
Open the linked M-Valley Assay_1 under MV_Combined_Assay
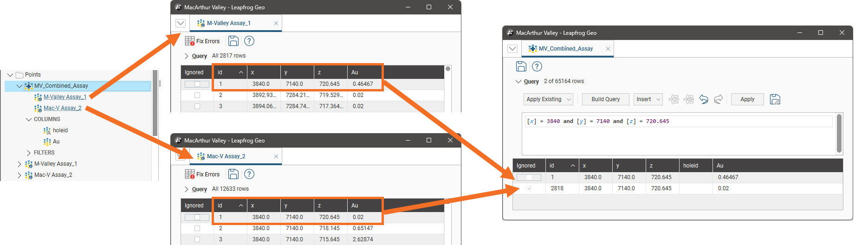pyautogui.click(x=65, y=97)
